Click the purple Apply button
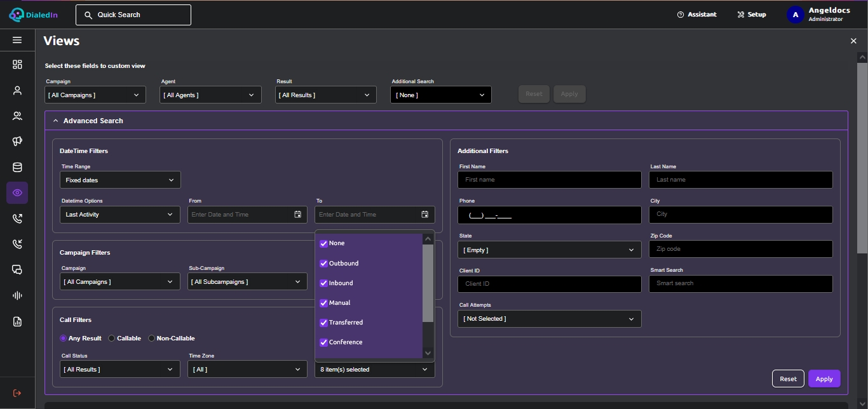 coord(824,379)
